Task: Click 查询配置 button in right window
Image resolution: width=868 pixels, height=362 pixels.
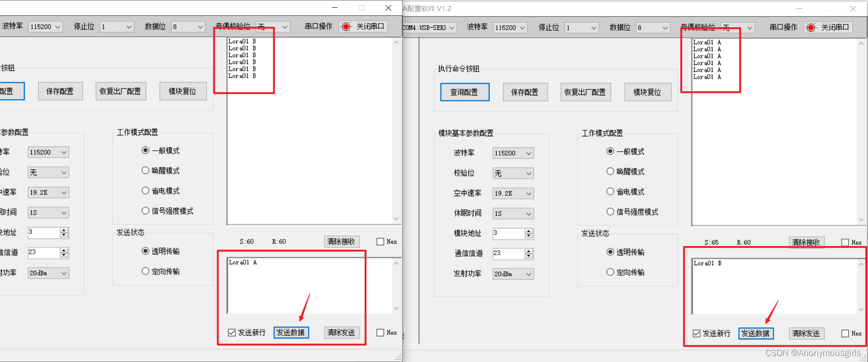Action: point(464,92)
